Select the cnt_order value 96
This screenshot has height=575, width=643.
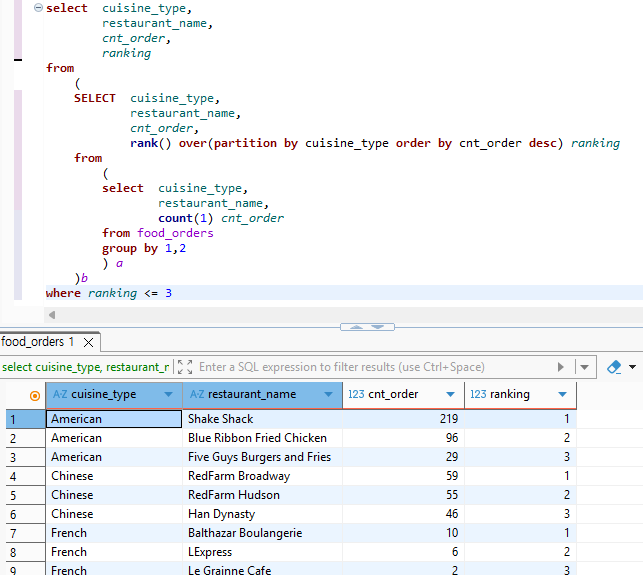[x=404, y=438]
